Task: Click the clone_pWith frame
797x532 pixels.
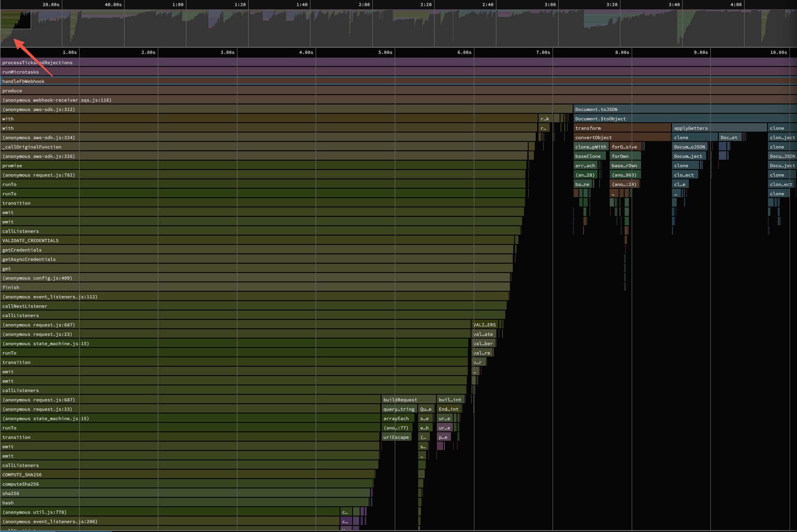Action: (590, 147)
